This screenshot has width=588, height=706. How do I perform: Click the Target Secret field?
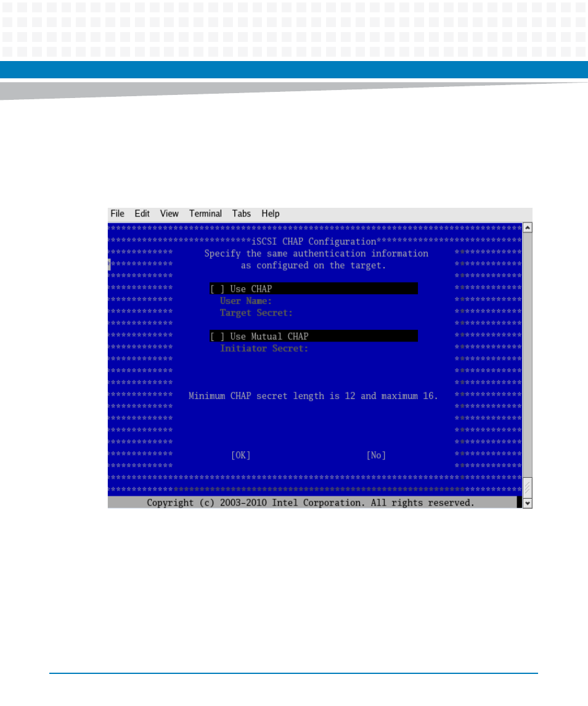point(256,313)
